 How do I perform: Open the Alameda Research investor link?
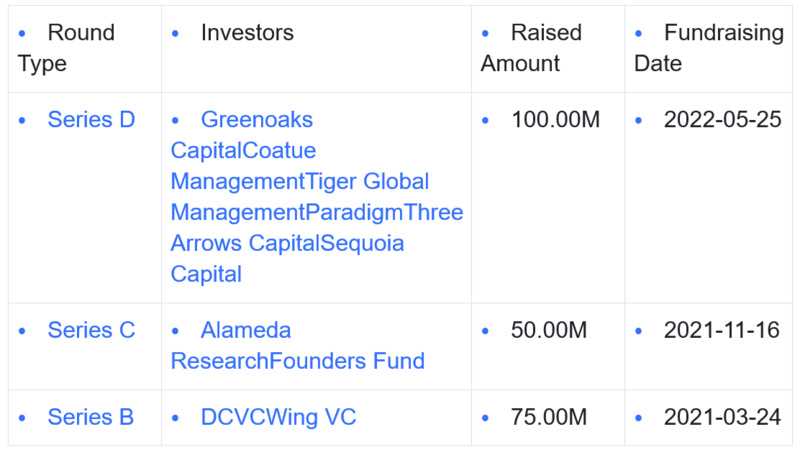[x=246, y=330]
